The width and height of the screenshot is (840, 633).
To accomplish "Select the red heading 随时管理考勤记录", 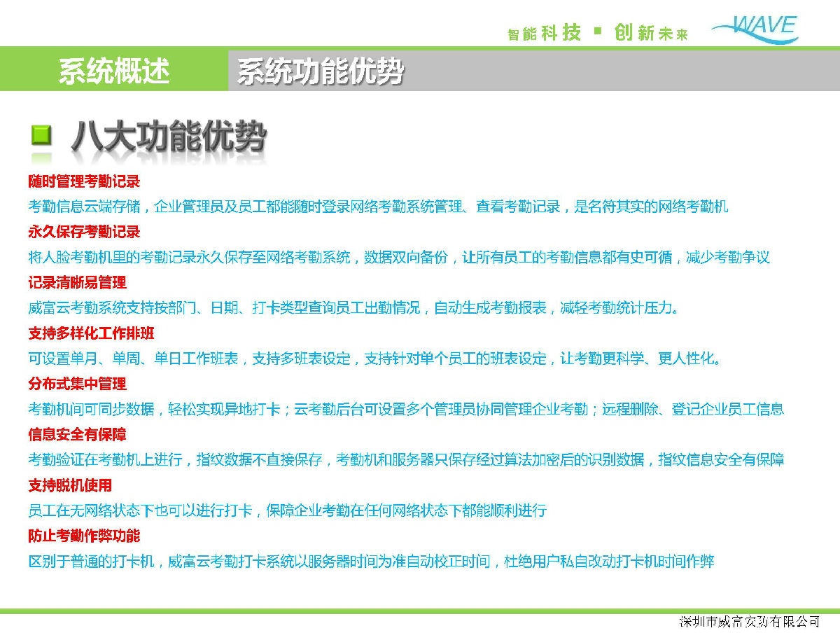I will tap(84, 181).
